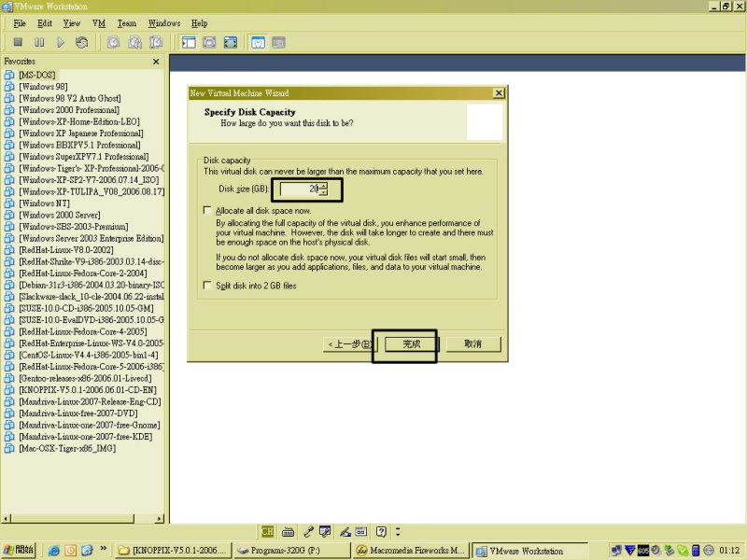Switch to Programs-320G (P:) taskbar window
The height and width of the screenshot is (560, 747).
[292, 551]
